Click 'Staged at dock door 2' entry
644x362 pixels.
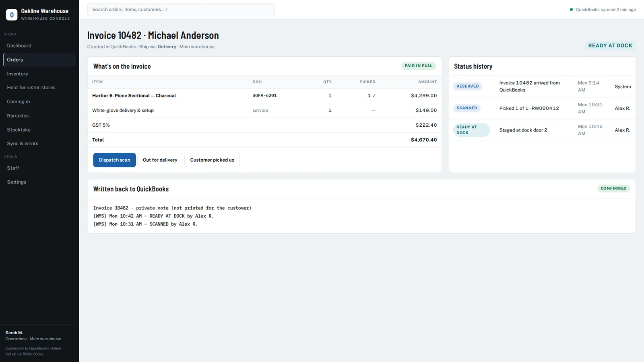(523, 130)
